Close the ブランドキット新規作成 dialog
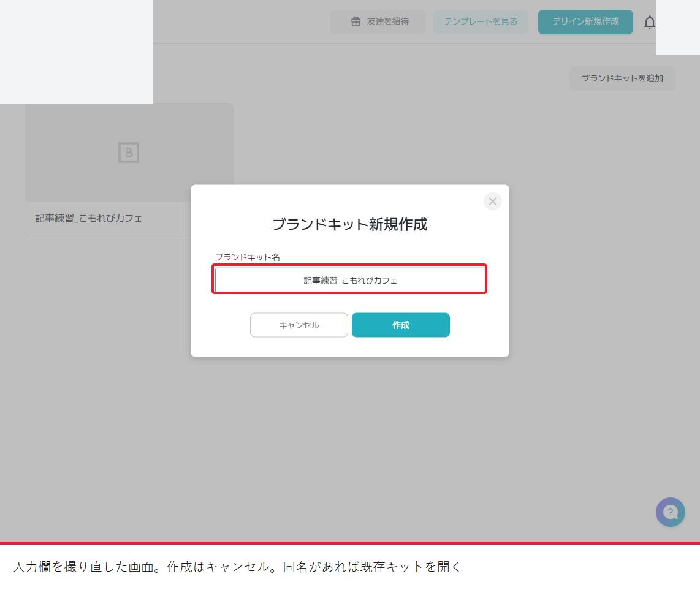The image size is (700, 590). click(x=492, y=202)
